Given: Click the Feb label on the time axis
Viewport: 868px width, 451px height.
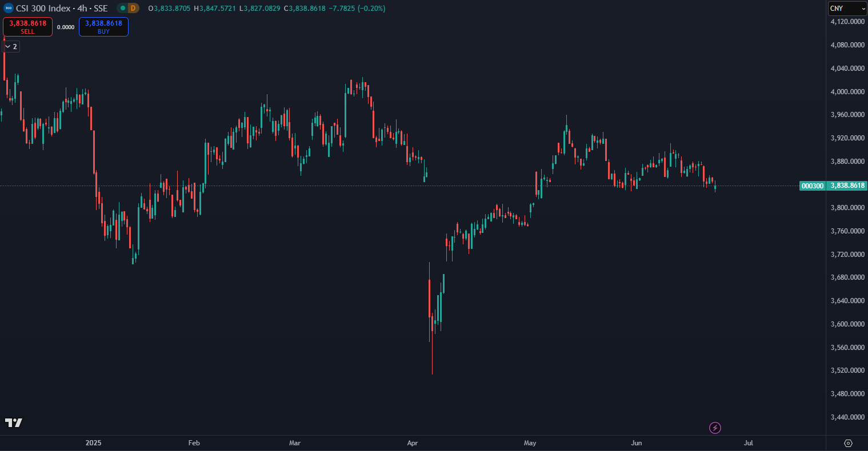Looking at the screenshot, I should coord(194,443).
